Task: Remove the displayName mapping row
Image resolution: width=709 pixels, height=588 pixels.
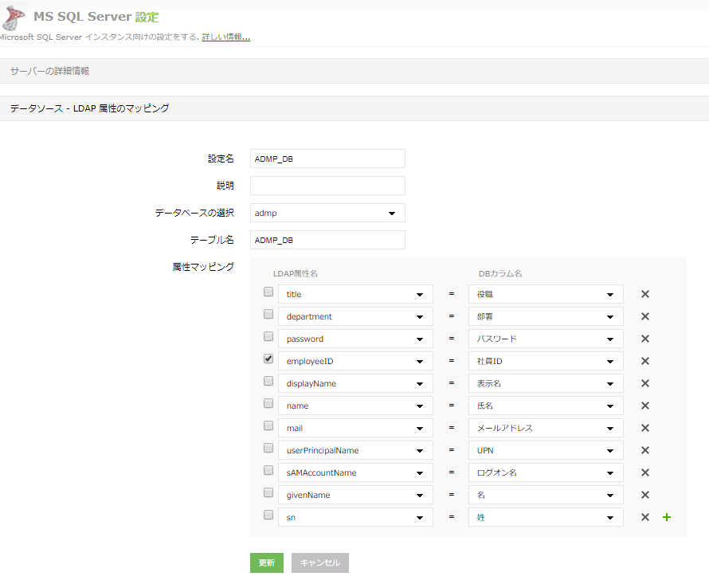Action: tap(644, 383)
